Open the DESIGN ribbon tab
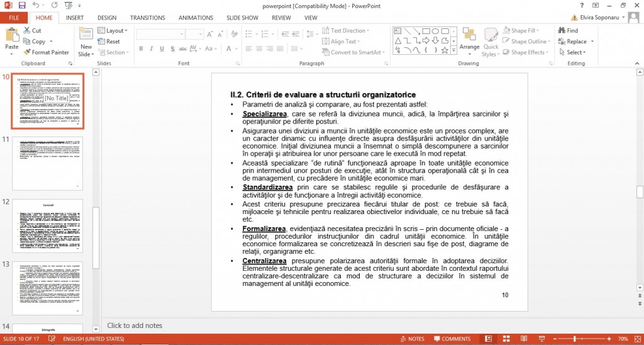 (107, 18)
